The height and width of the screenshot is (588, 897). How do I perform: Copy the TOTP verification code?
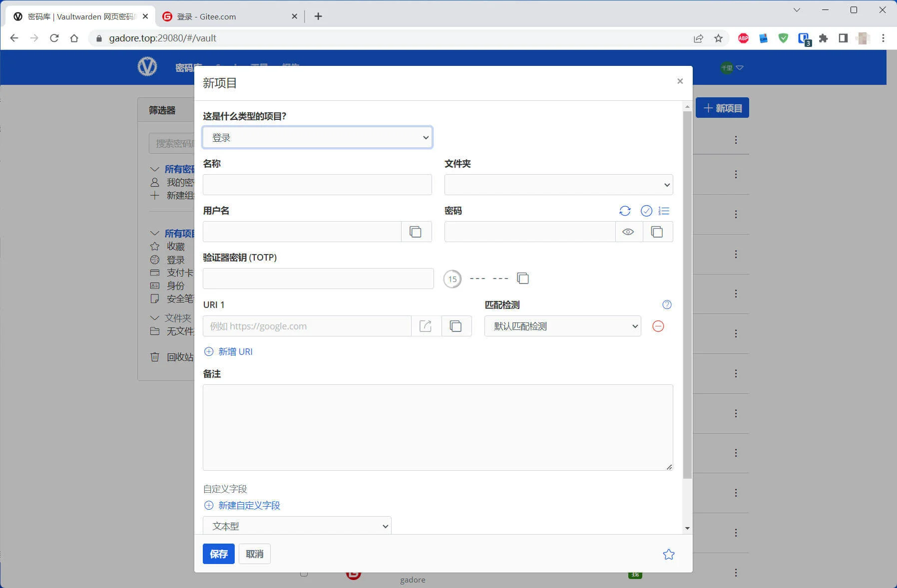523,279
